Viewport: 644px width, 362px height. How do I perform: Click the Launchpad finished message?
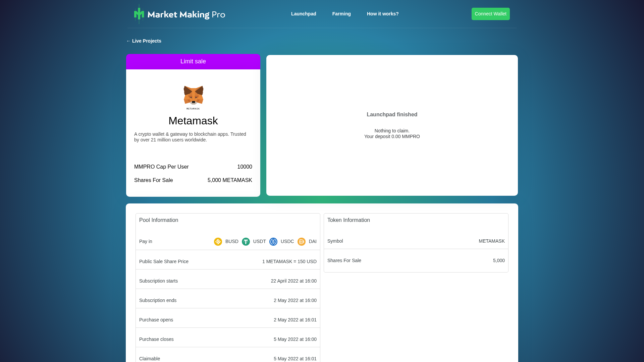pos(392,114)
